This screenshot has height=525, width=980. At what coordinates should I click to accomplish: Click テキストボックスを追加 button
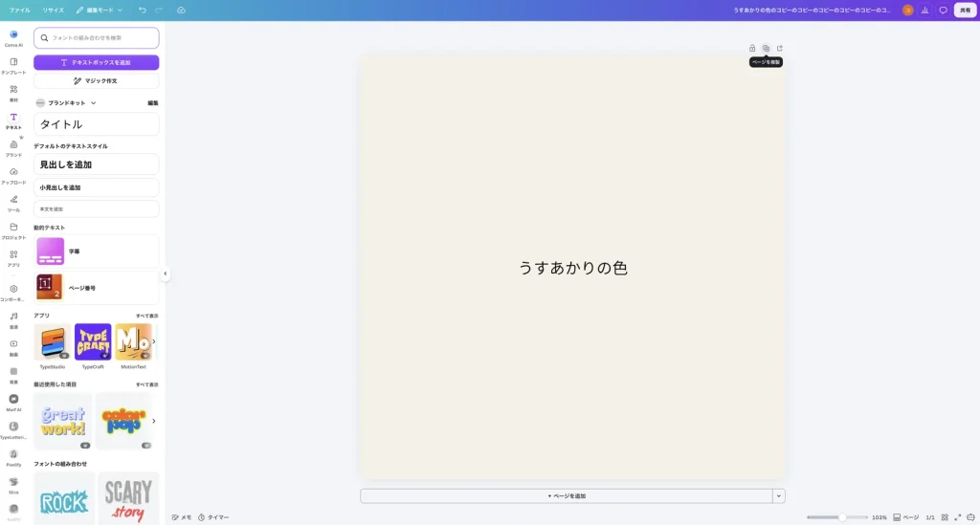pyautogui.click(x=97, y=62)
